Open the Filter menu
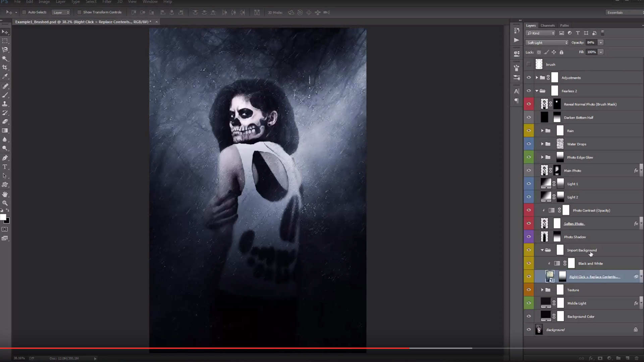644x362 pixels. [x=107, y=2]
